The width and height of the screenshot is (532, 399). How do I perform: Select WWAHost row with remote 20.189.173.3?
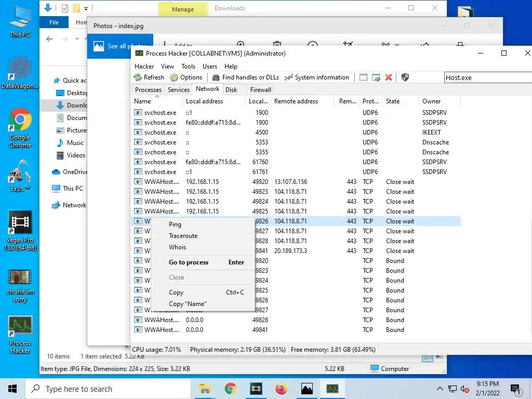coord(296,251)
